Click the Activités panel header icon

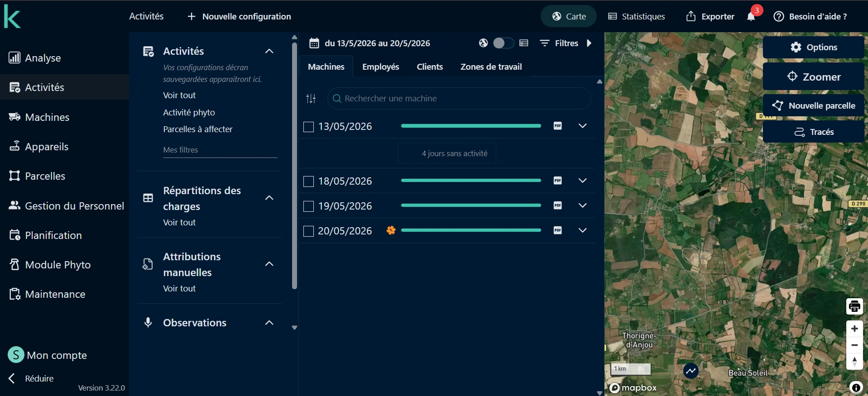[x=148, y=52]
